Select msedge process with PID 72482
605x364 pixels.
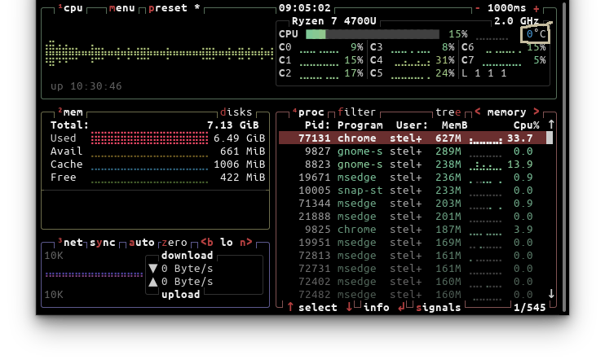click(x=413, y=294)
